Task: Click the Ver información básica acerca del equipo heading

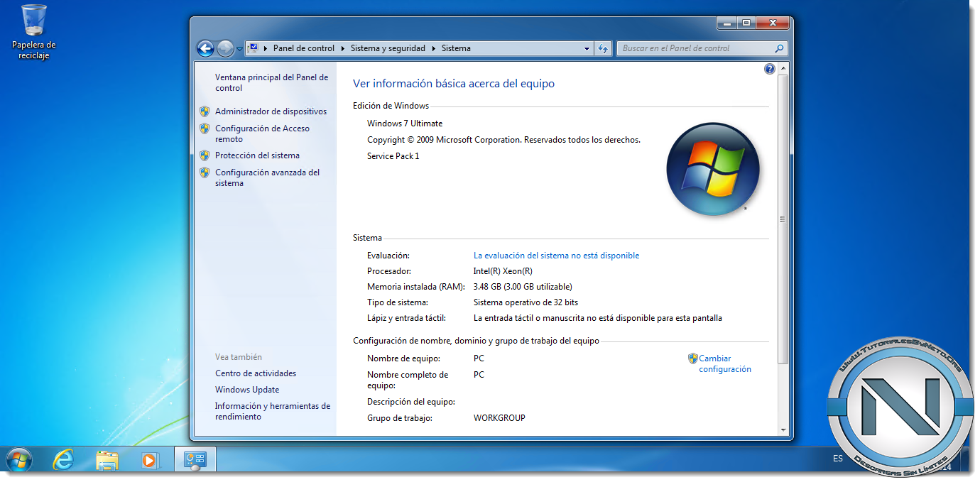Action: [x=454, y=84]
